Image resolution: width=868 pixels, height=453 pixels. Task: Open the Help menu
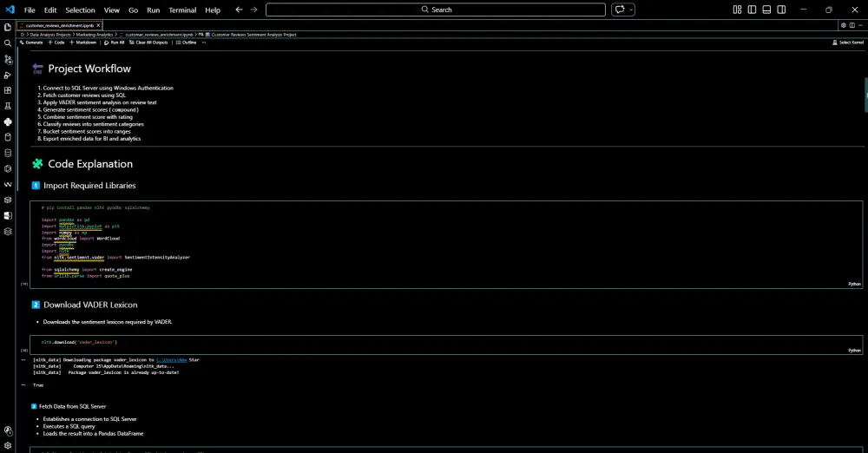point(213,10)
